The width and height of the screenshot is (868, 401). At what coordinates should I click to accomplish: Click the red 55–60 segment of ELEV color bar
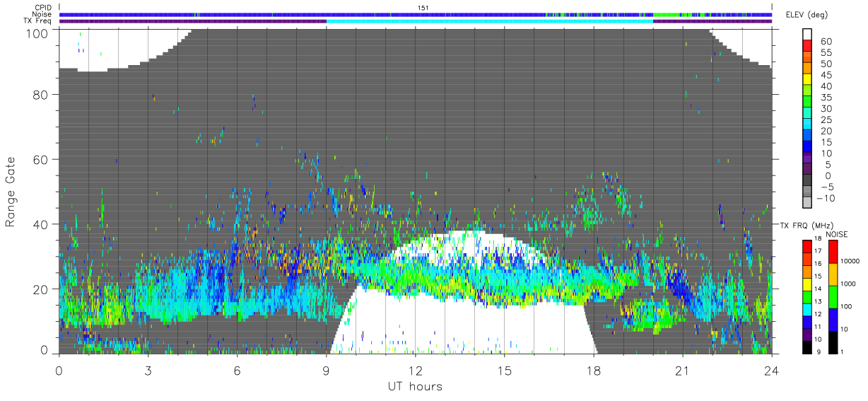pyautogui.click(x=808, y=47)
